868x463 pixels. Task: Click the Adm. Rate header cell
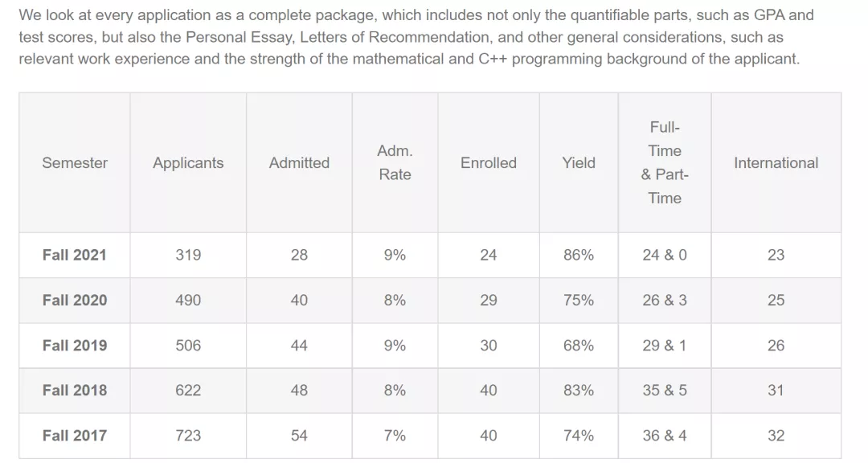395,162
